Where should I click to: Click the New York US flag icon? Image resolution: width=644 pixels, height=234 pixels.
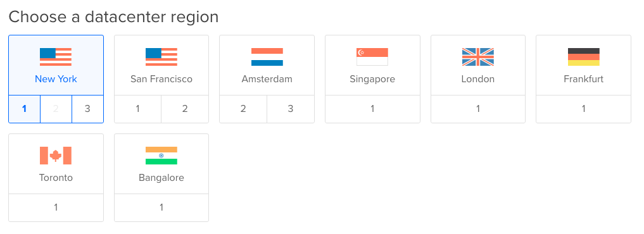(56, 57)
